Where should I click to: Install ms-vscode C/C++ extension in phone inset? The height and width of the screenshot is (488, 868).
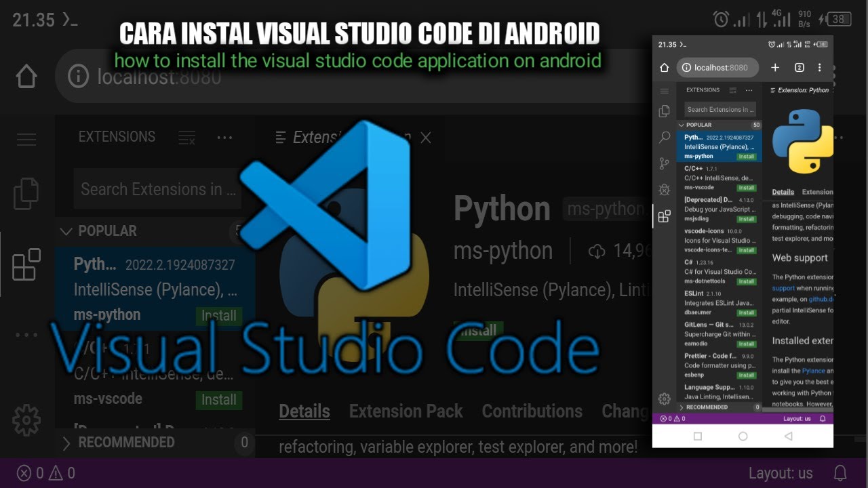[747, 188]
